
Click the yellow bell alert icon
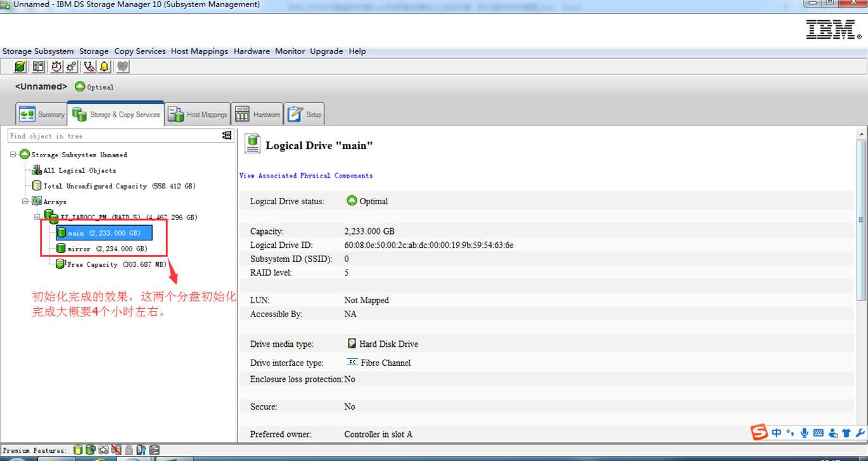[x=105, y=67]
